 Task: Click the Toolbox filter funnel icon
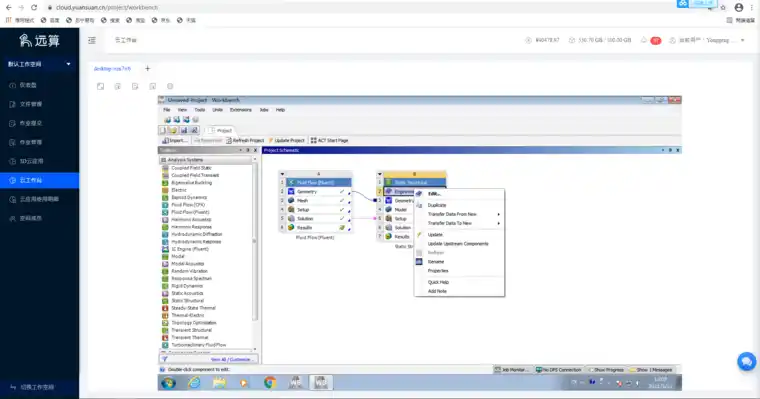pyautogui.click(x=164, y=359)
